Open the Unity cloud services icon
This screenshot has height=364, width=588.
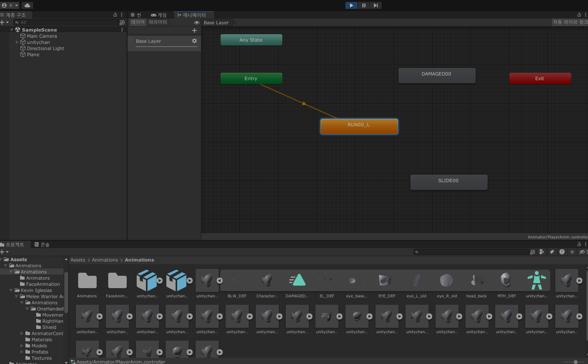click(27, 5)
